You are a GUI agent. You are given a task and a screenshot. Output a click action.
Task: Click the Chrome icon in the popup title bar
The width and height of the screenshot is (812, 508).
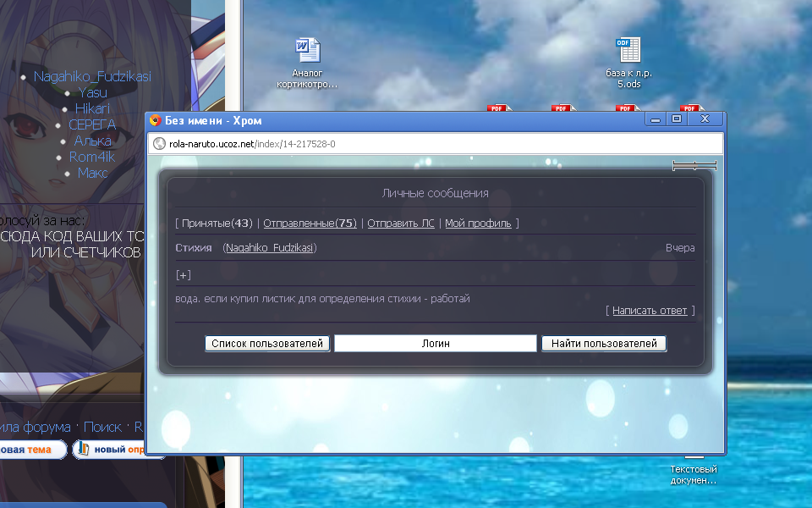pos(156,121)
